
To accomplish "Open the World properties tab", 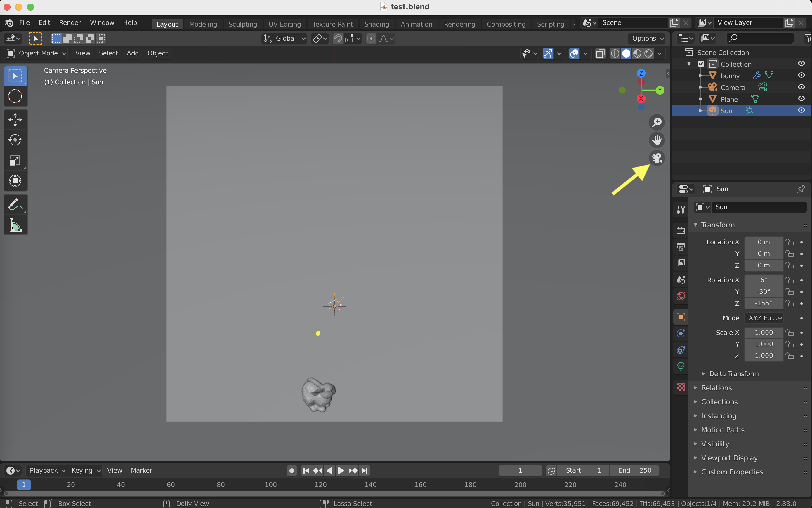I will coord(681,296).
